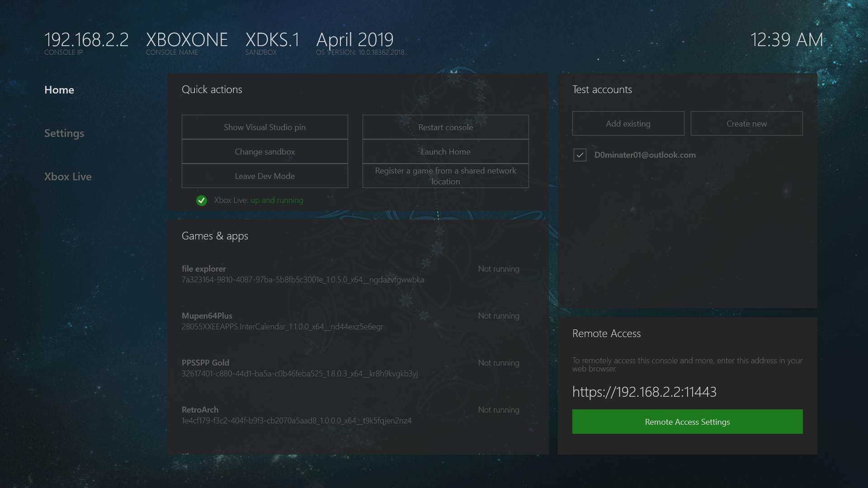Open Remote Access Settings
This screenshot has width=868, height=488.
(687, 422)
